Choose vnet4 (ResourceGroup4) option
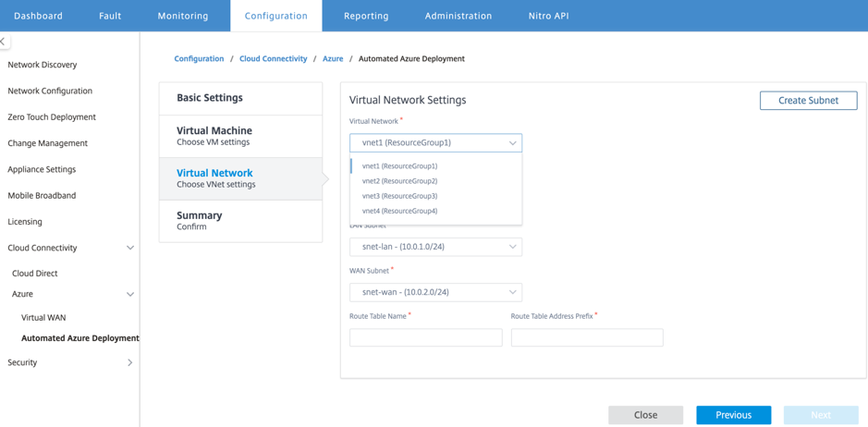 (399, 211)
